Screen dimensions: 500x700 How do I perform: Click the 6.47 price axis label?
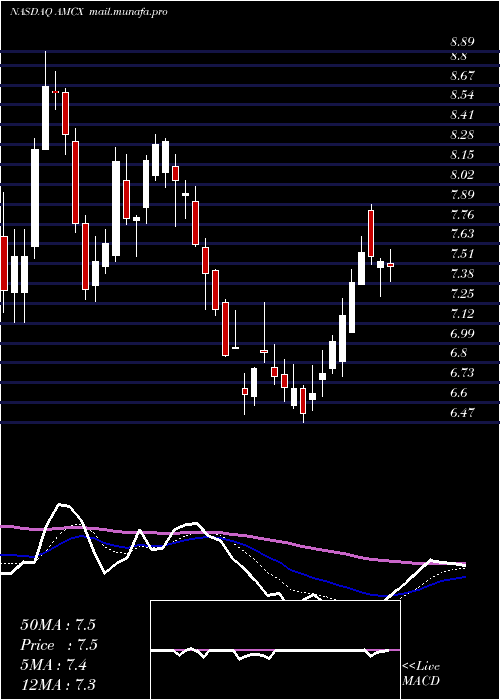click(x=462, y=412)
